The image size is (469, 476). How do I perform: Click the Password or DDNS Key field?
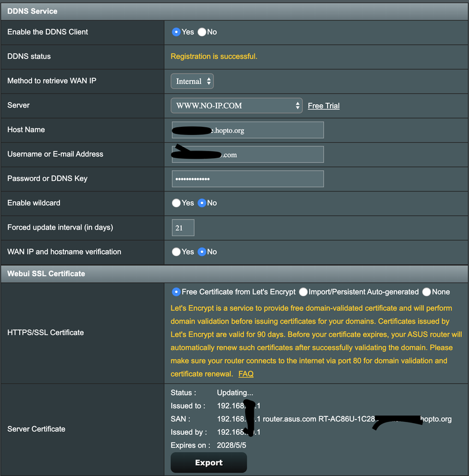(x=247, y=179)
